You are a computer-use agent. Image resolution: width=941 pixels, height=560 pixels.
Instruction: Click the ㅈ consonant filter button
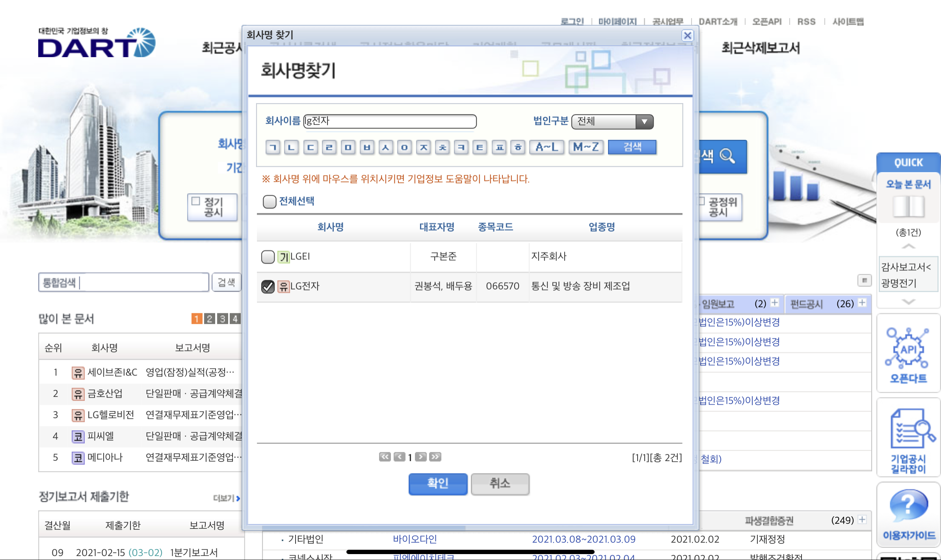point(424,147)
